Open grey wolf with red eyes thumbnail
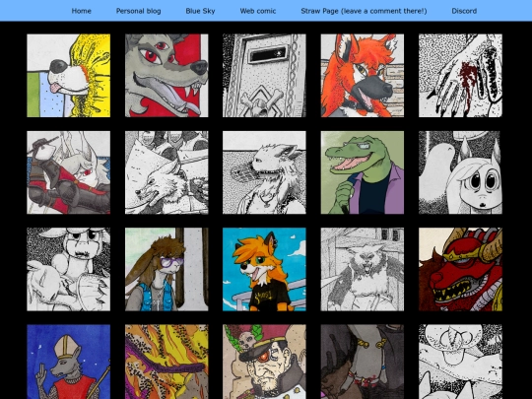Screen dimensions: 532x399 (x=166, y=75)
